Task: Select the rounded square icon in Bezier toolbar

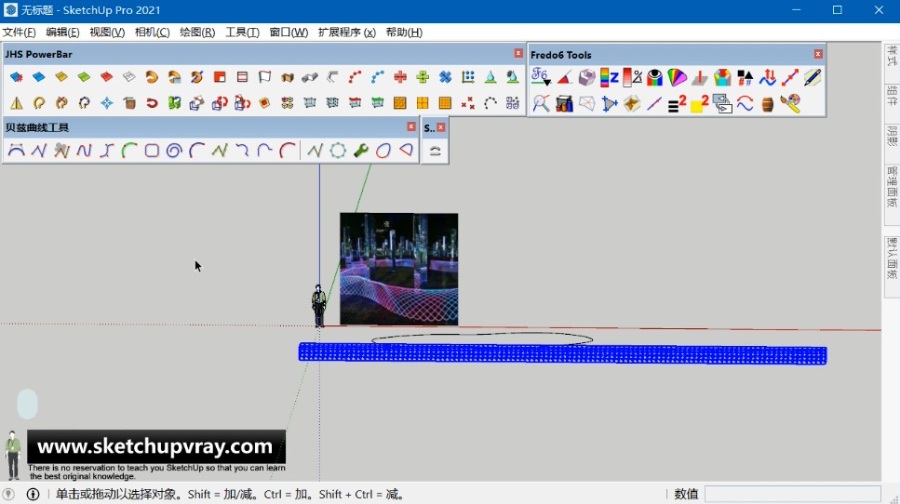Action: pos(152,150)
